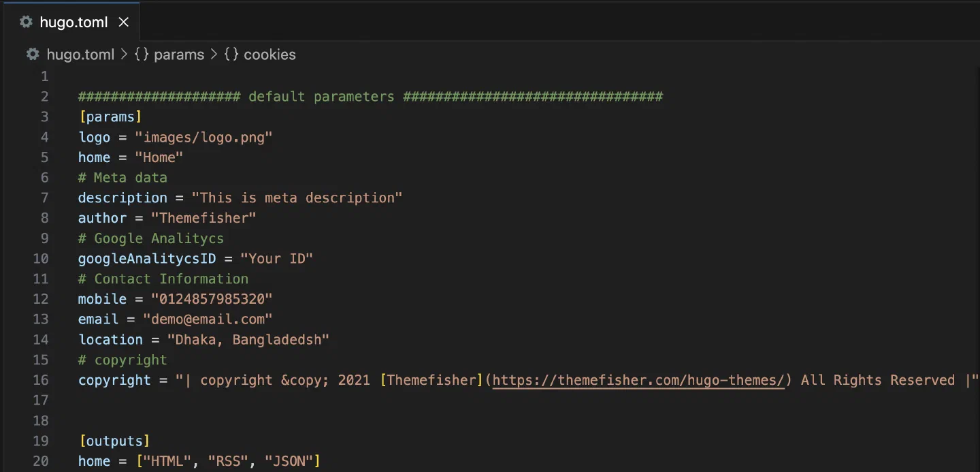Open the hugo.toml breadcrumb file name

tap(80, 54)
